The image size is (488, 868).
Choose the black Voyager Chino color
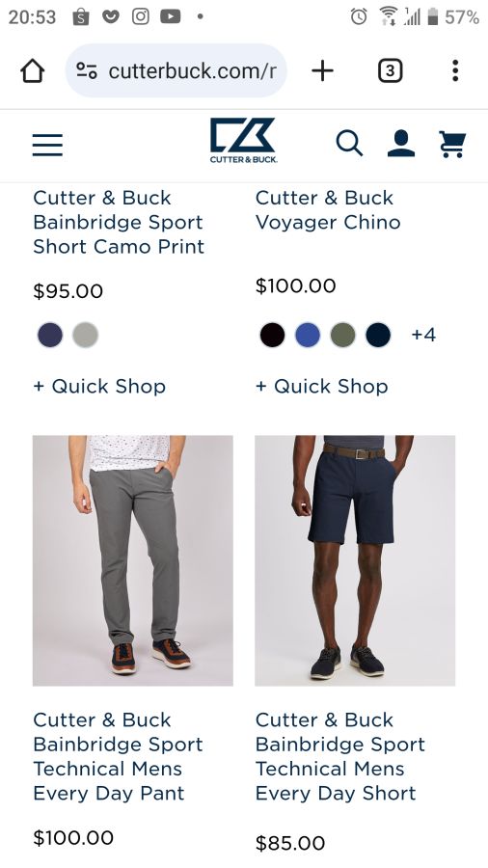(273, 335)
